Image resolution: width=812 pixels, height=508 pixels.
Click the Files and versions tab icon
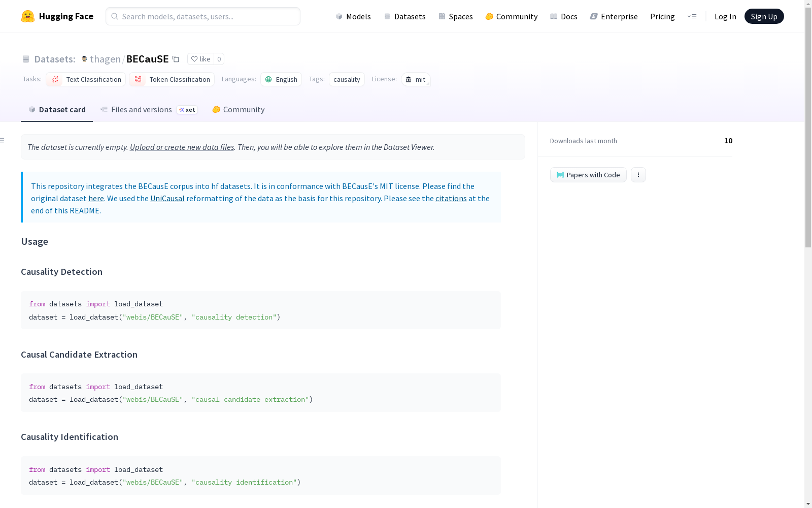click(104, 109)
